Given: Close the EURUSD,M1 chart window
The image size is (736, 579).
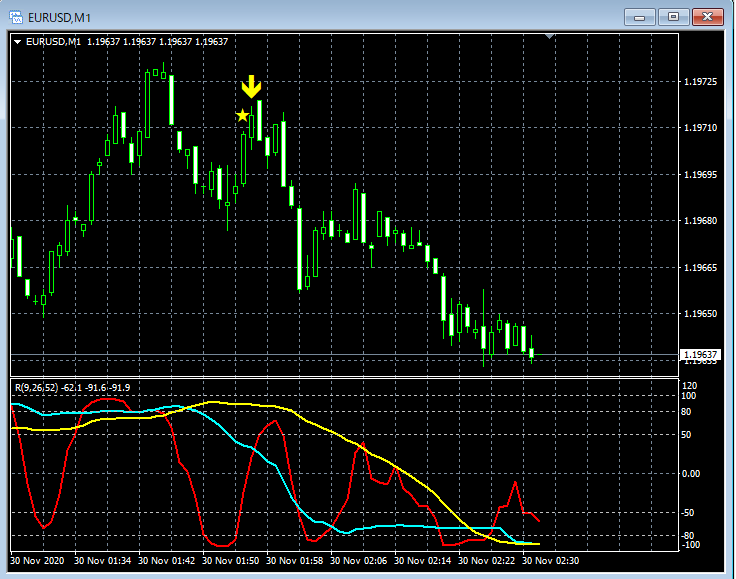Looking at the screenshot, I should pyautogui.click(x=706, y=16).
